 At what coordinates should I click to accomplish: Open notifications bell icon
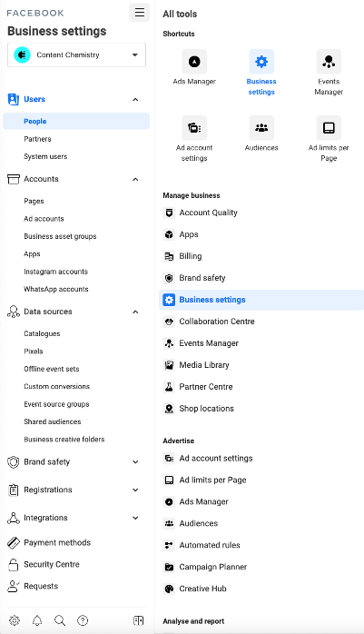(37, 620)
